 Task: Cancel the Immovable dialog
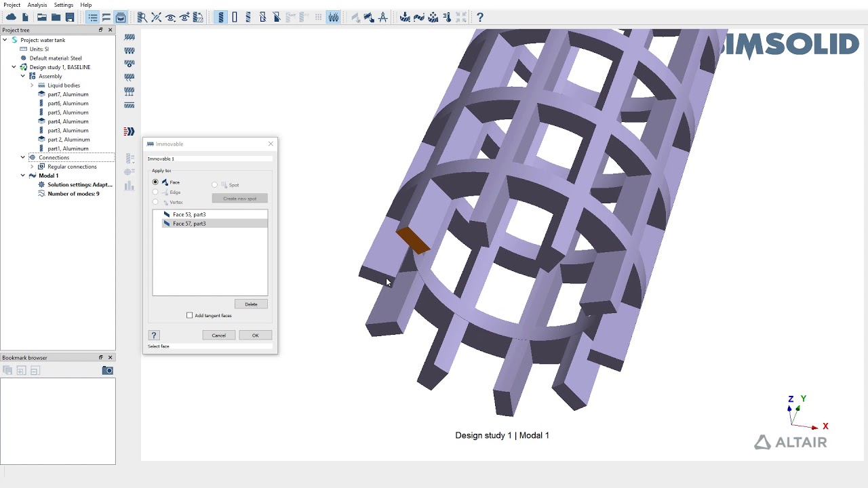pyautogui.click(x=218, y=335)
